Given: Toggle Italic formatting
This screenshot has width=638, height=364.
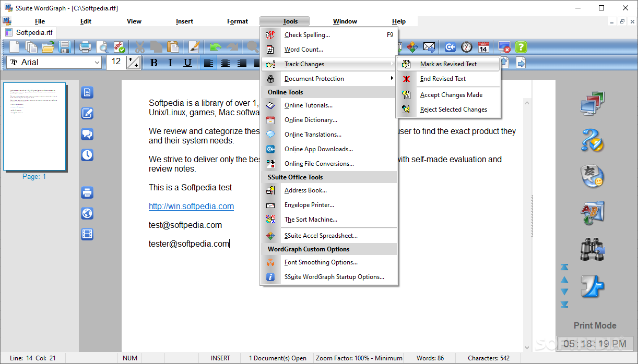Looking at the screenshot, I should coord(170,63).
